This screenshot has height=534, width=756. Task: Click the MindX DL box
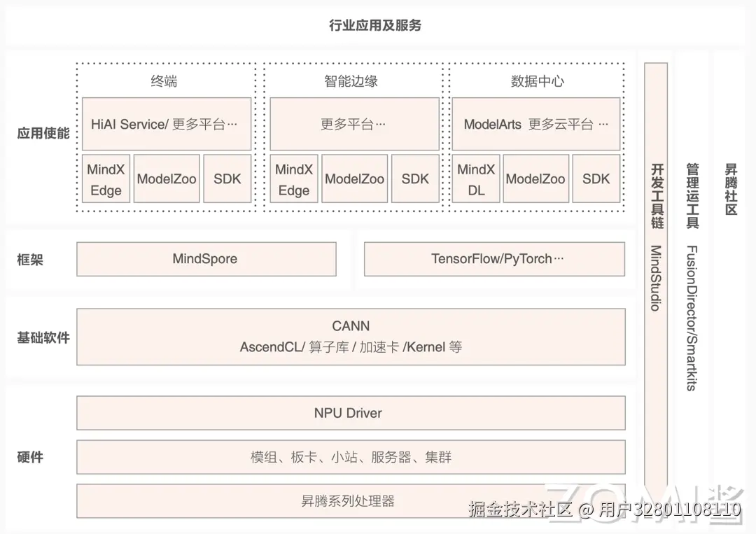point(476,178)
